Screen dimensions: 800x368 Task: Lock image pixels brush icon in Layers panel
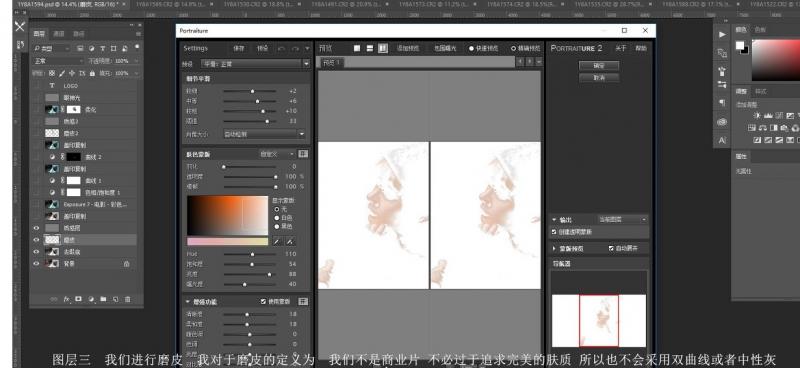click(x=62, y=73)
